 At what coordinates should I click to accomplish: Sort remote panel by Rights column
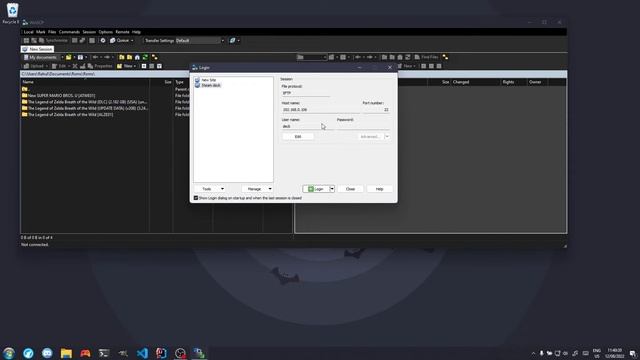click(513, 82)
